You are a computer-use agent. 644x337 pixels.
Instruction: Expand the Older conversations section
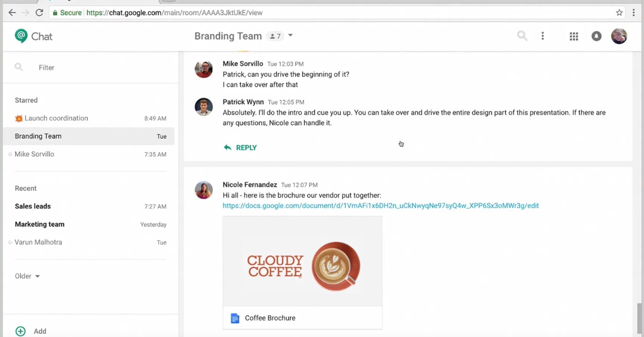27,276
